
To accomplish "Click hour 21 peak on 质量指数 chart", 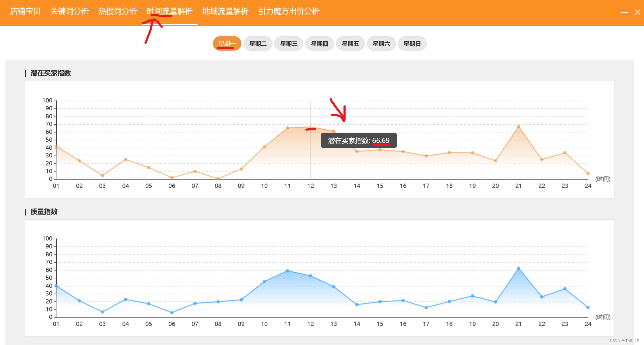I will [519, 269].
